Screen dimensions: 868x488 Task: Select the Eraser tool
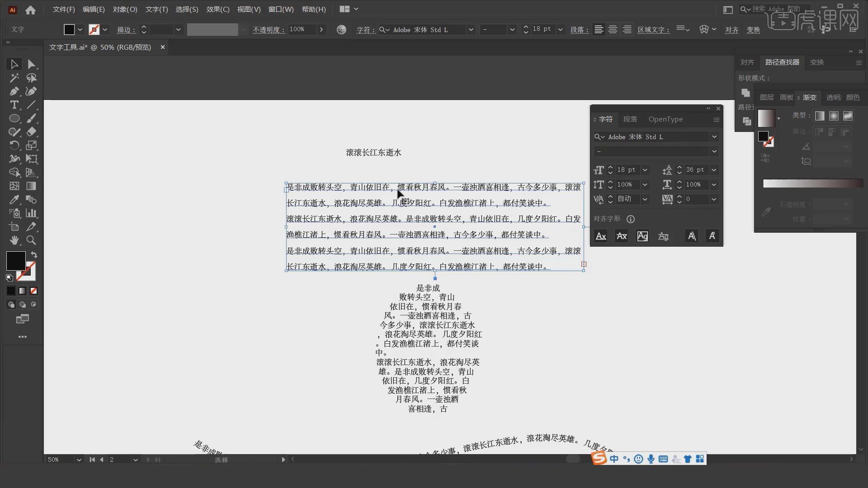31,132
